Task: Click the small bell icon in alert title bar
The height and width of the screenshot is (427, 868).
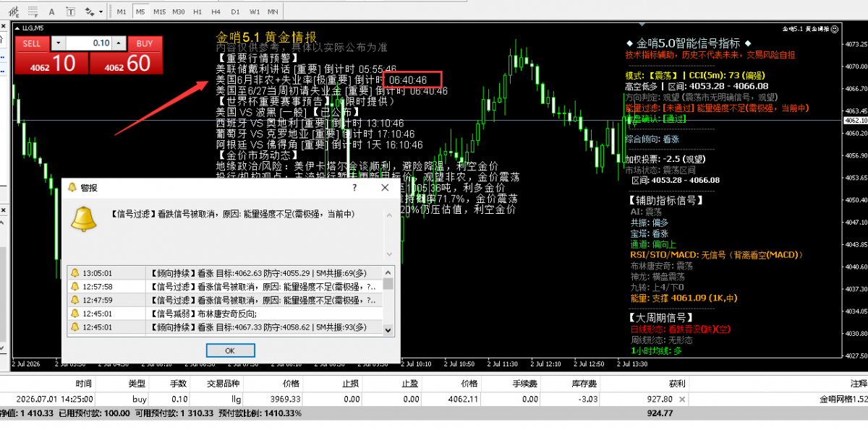Action: tap(72, 188)
